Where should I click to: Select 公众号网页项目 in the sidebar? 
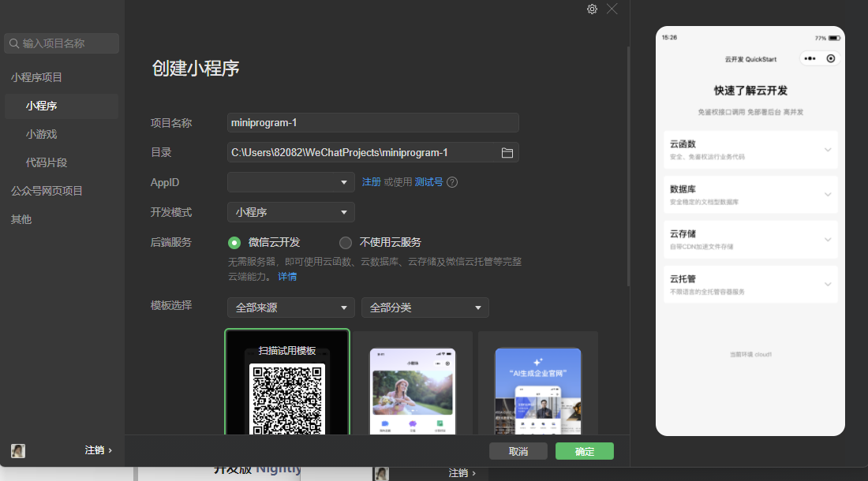[47, 191]
